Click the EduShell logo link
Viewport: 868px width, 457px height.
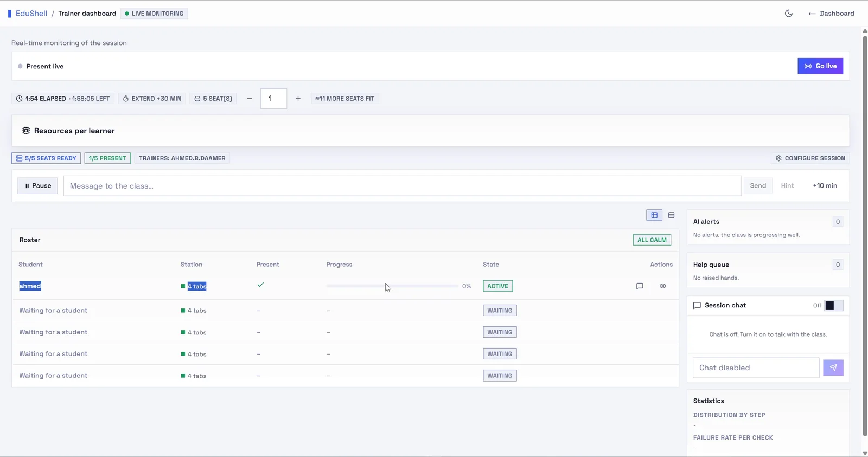coord(28,14)
